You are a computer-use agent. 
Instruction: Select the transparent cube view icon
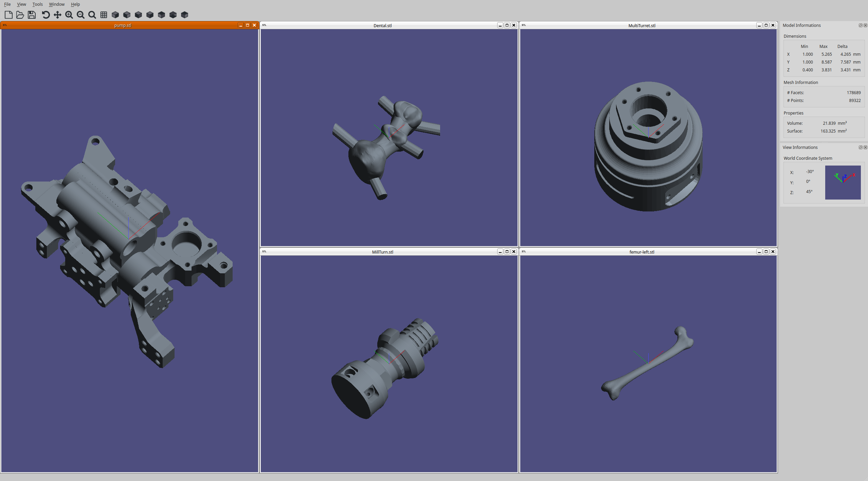[173, 15]
